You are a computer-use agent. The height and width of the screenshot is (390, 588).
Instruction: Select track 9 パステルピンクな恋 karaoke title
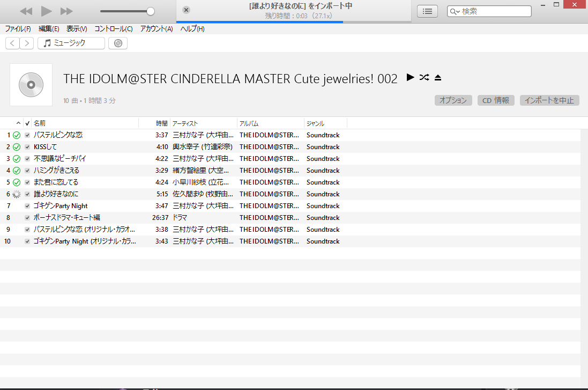(84, 230)
